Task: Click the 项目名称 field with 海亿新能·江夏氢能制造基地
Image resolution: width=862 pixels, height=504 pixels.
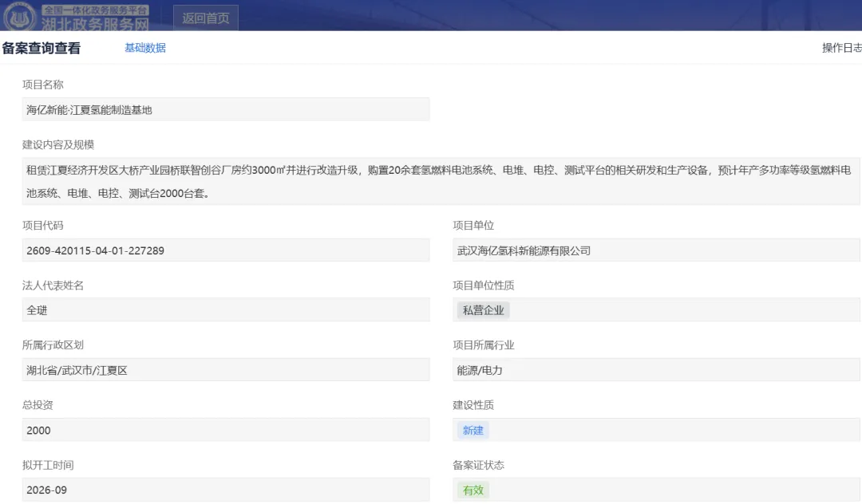Action: pos(225,109)
